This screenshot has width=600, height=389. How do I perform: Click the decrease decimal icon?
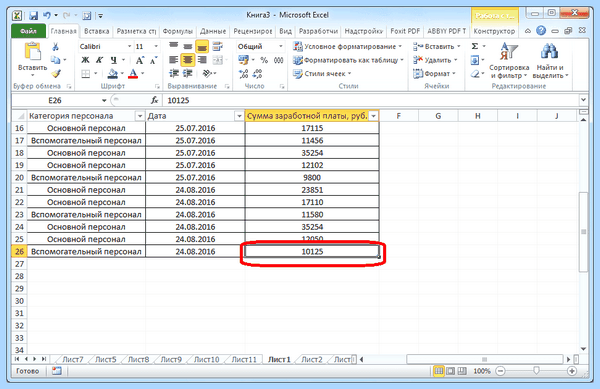tap(258, 73)
